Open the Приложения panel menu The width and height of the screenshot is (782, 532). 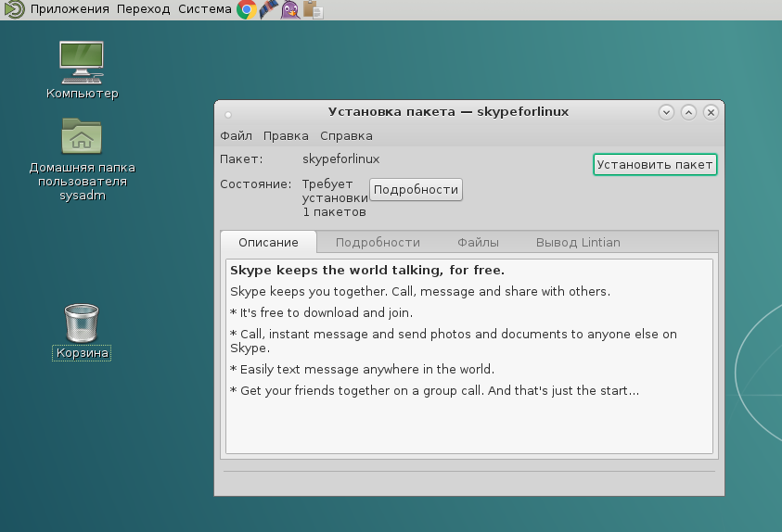click(x=70, y=9)
